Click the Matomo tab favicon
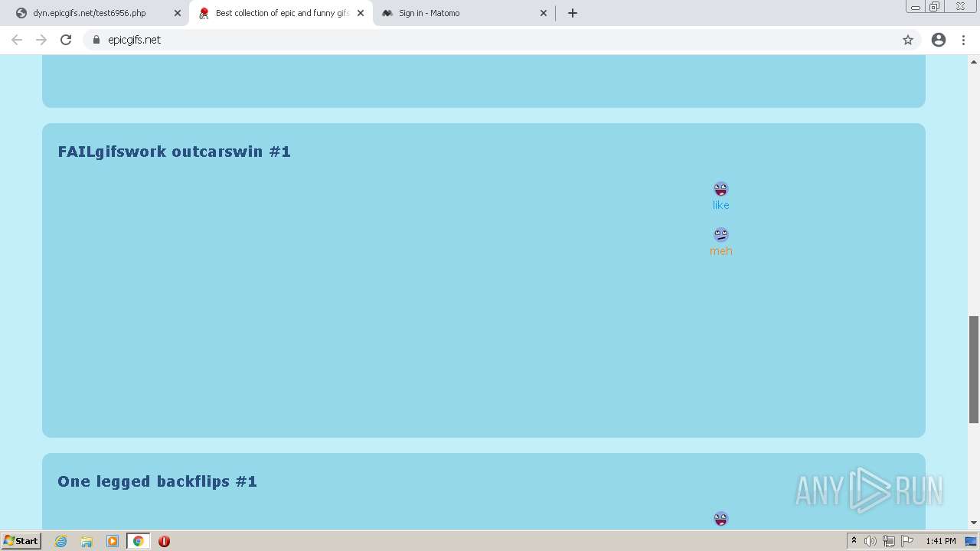 coord(387,13)
